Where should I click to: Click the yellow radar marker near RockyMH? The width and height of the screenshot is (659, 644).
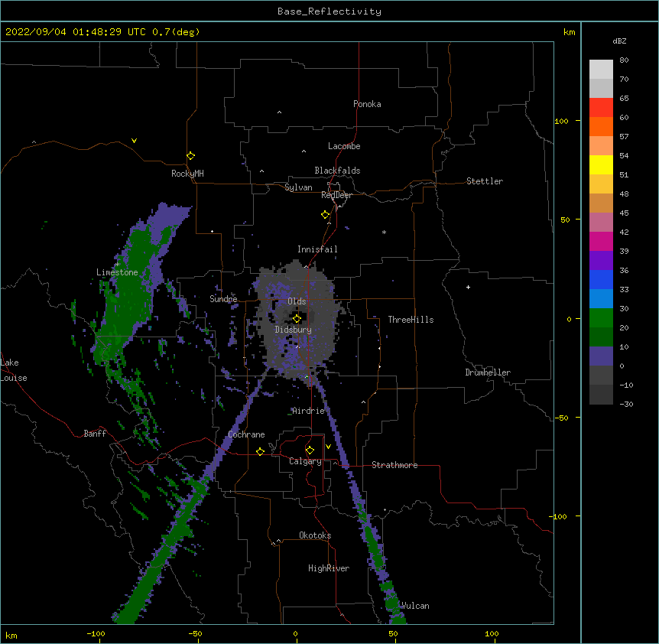pos(191,156)
